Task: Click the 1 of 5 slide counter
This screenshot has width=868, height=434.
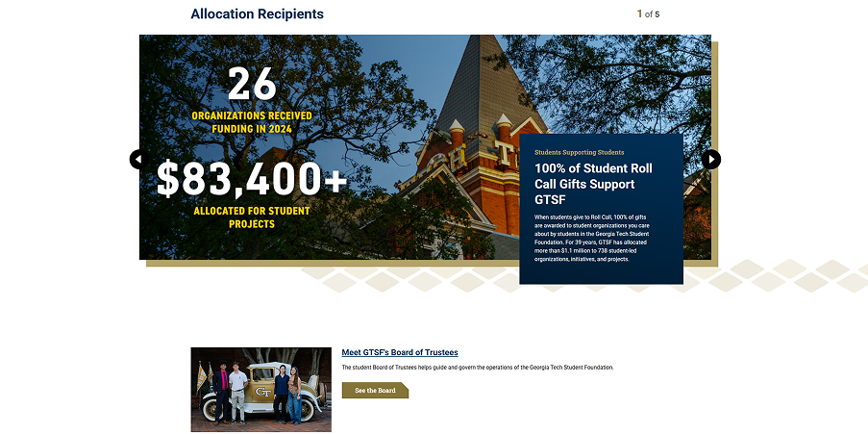Action: click(x=648, y=13)
